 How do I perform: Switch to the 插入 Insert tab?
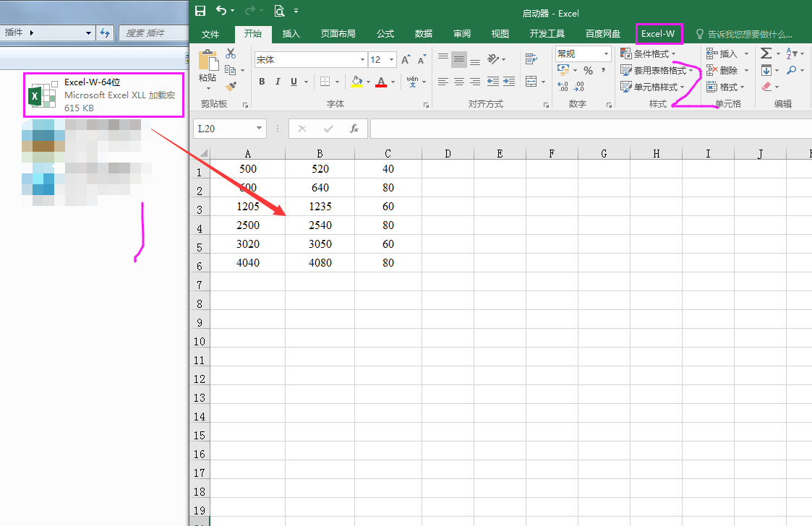(291, 34)
